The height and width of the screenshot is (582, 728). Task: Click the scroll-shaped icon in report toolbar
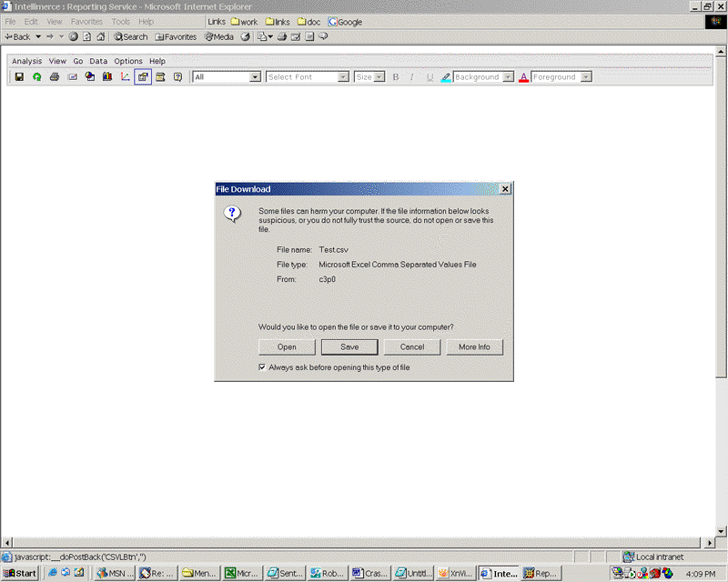pyautogui.click(x=160, y=76)
